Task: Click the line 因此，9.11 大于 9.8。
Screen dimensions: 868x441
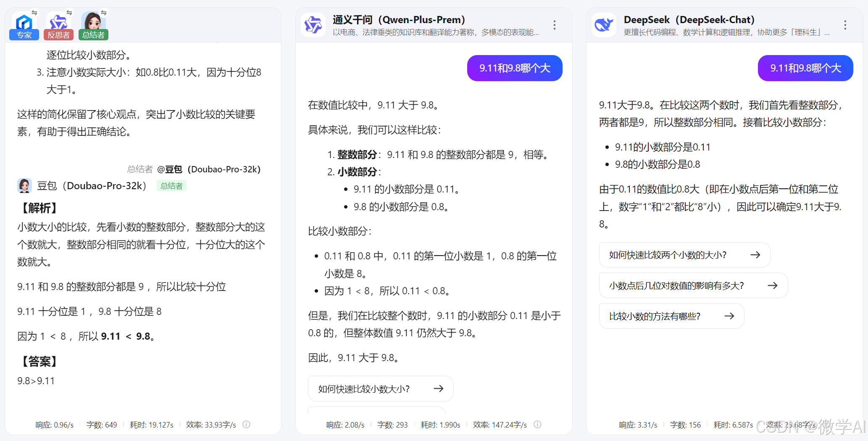Action: coord(354,358)
